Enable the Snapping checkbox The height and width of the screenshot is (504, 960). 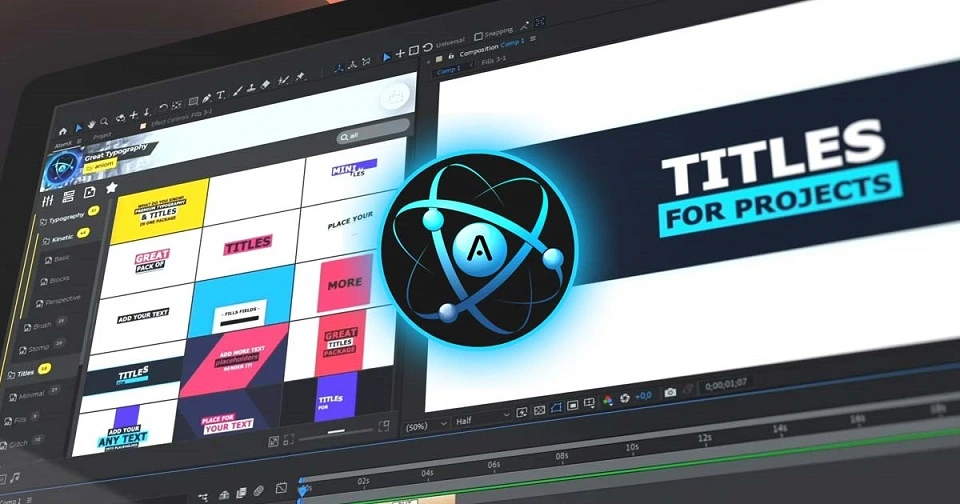tap(478, 36)
